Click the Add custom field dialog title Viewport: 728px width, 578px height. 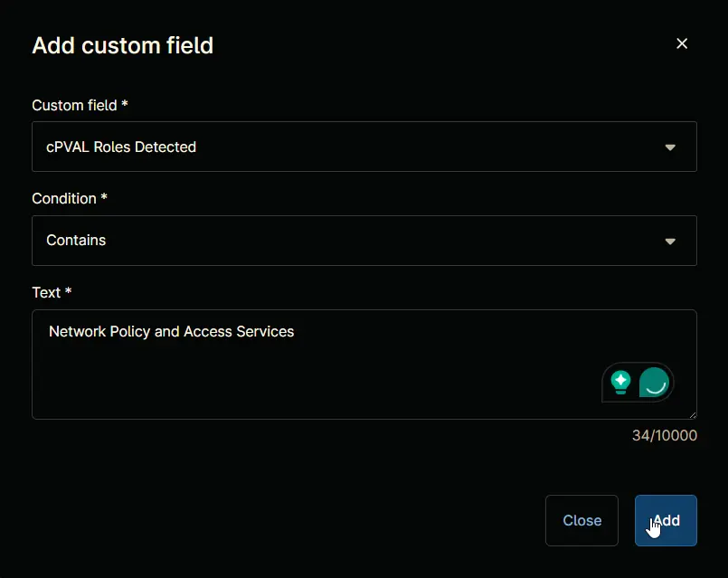[x=123, y=45]
